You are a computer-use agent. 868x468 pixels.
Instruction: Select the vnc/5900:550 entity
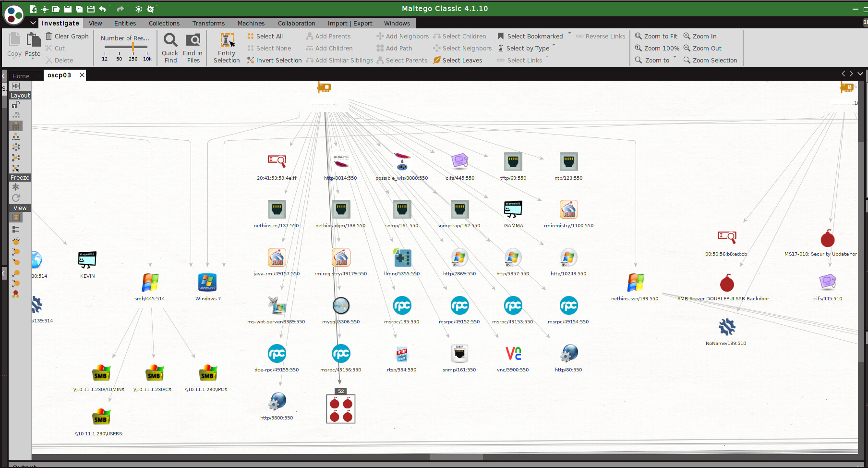click(x=513, y=354)
